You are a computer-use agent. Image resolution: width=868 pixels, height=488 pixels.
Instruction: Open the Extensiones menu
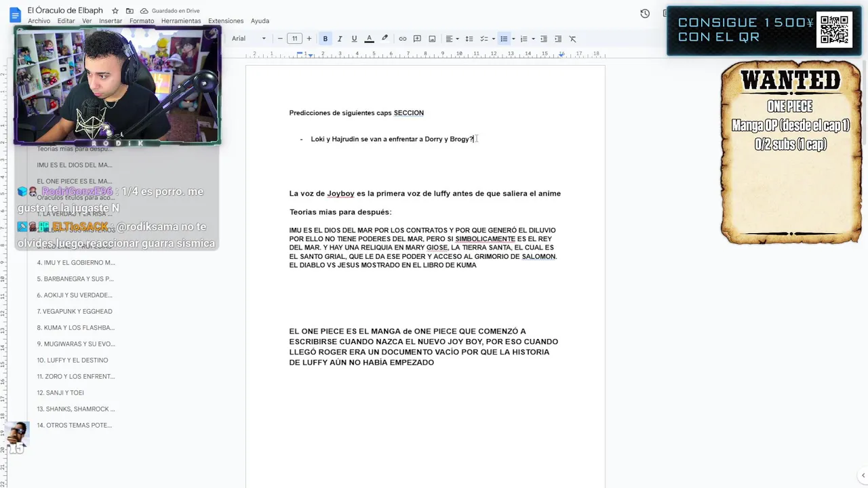tap(226, 21)
